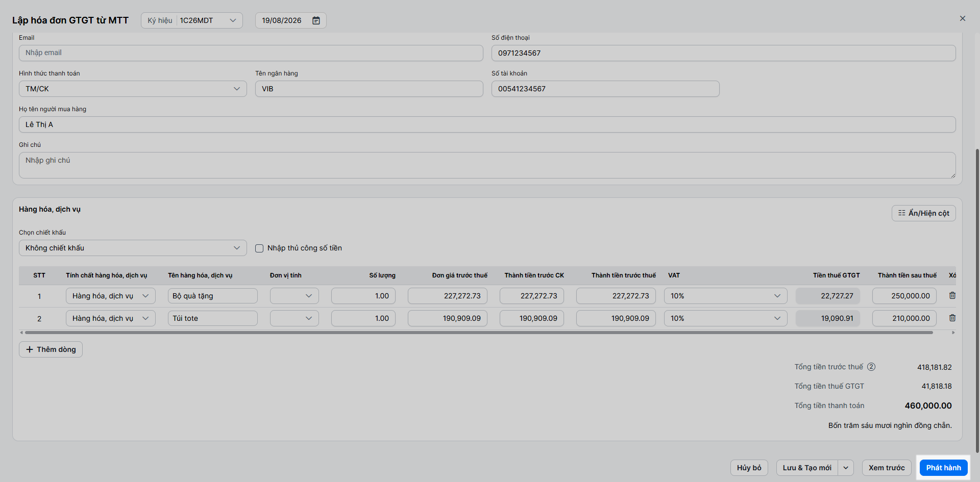Click the amount in words text

(890, 425)
